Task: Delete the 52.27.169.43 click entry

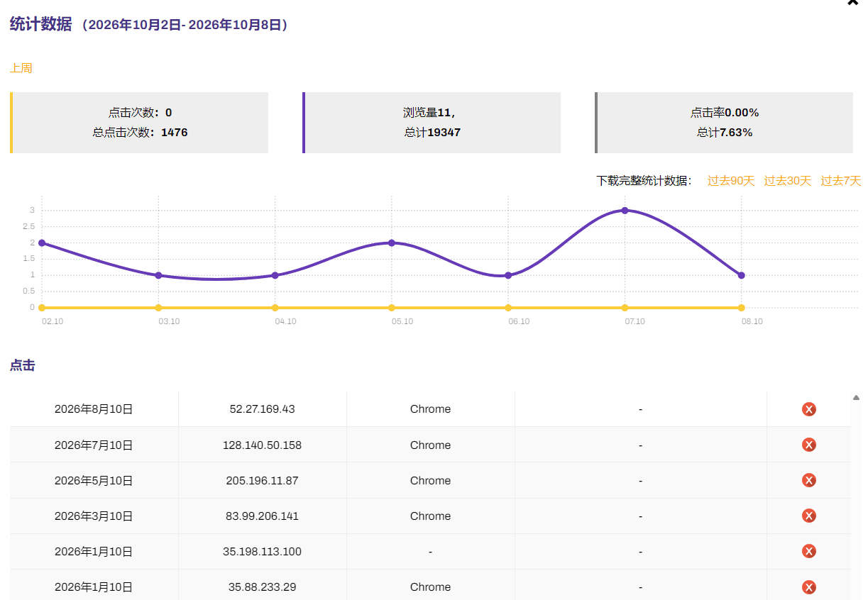Action: click(x=808, y=409)
